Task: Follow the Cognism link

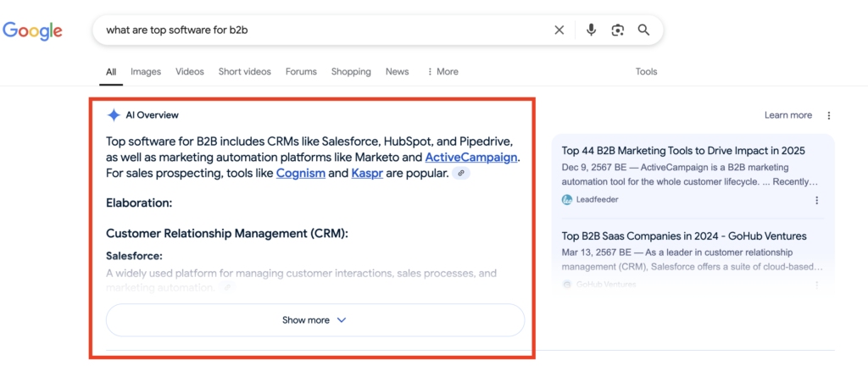Action: coord(301,174)
